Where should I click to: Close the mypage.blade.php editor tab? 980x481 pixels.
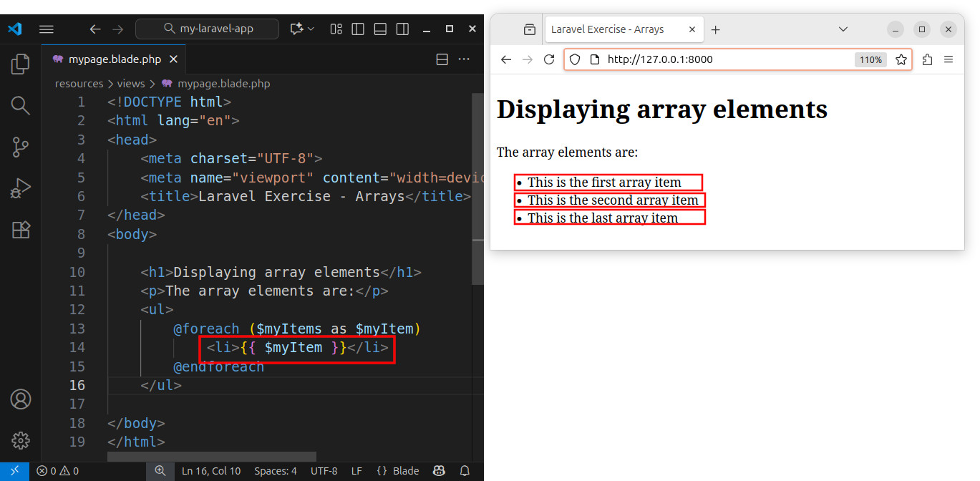coord(174,59)
